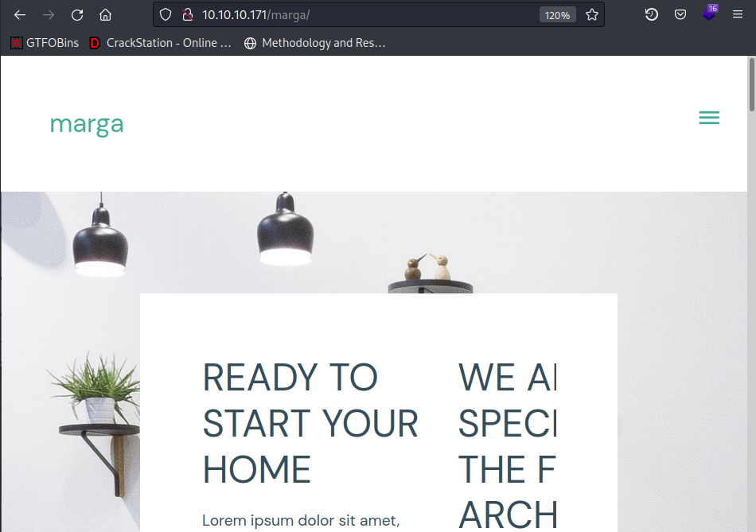The height and width of the screenshot is (532, 756).
Task: Click the vertical page scrollbar thumb
Action: click(752, 85)
